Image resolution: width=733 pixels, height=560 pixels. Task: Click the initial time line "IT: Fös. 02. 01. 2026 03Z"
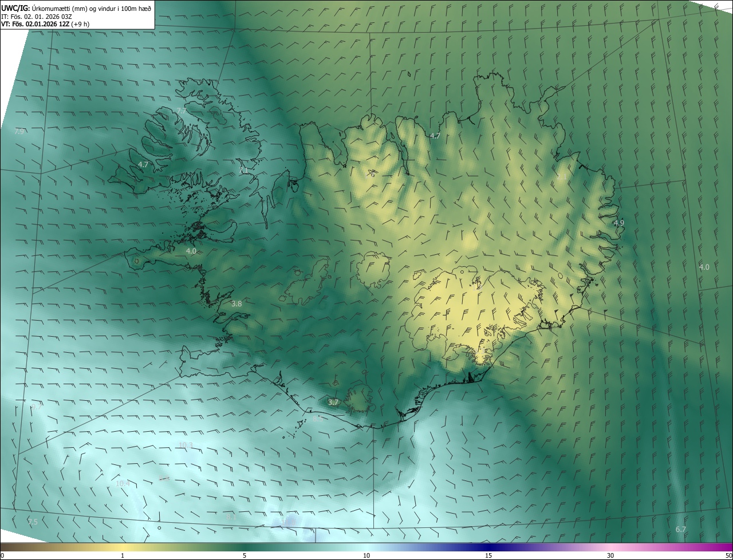tap(37, 17)
